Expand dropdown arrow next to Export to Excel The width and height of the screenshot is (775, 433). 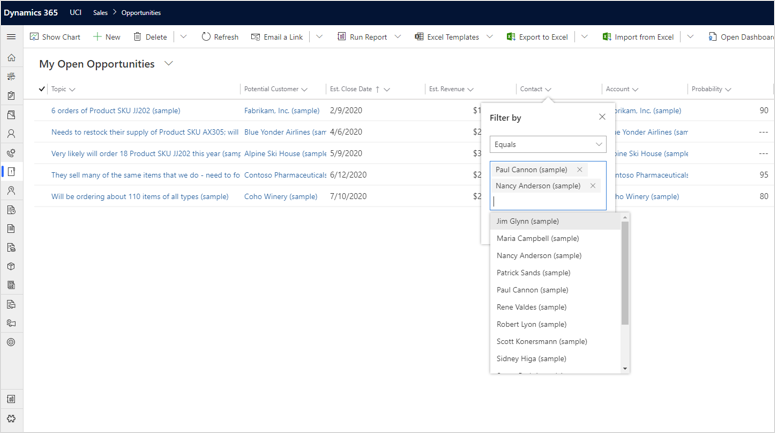[x=584, y=37]
